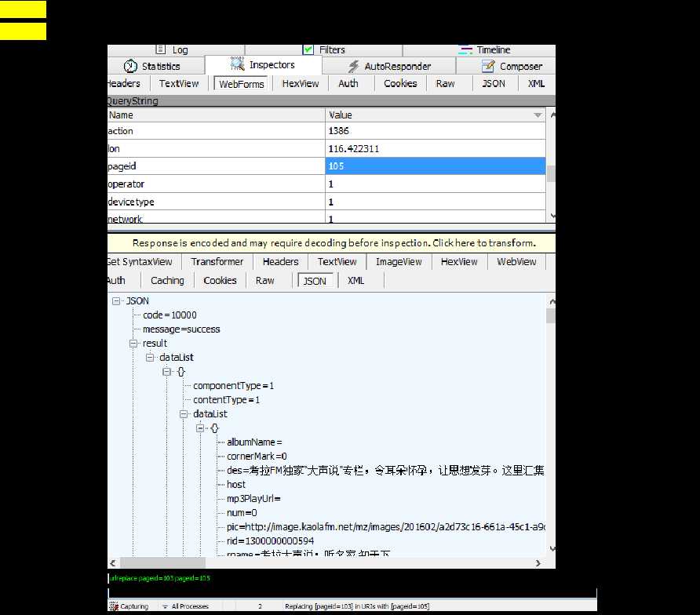Open the response TextView tab
This screenshot has height=615, width=700.
337,262
